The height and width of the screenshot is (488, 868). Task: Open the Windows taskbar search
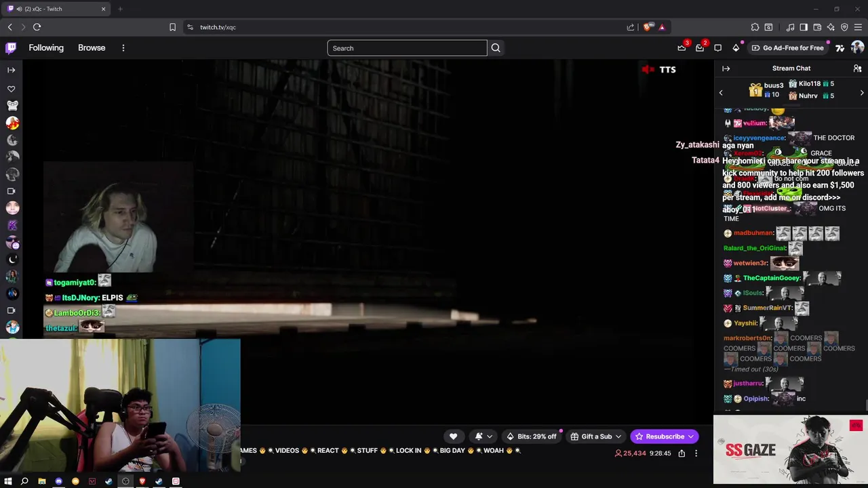24,481
